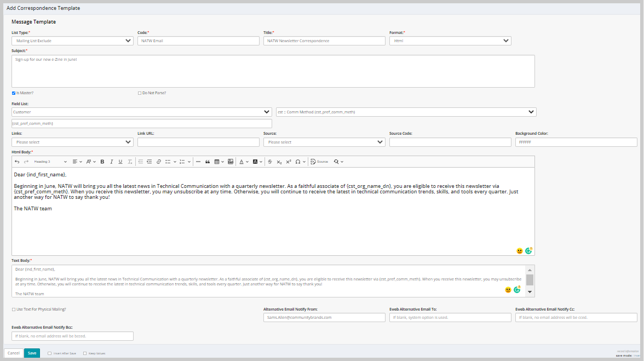Enable the Do Not Parse option

coord(140,93)
